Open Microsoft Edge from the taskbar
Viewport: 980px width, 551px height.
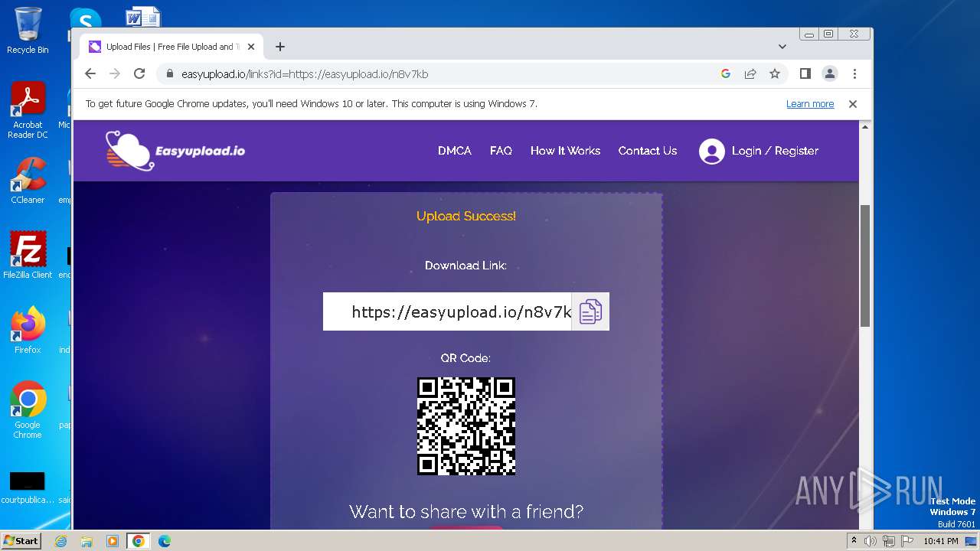[x=164, y=541]
